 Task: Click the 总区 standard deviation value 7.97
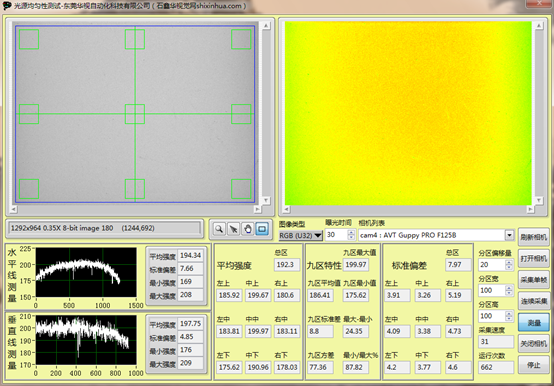(x=458, y=265)
